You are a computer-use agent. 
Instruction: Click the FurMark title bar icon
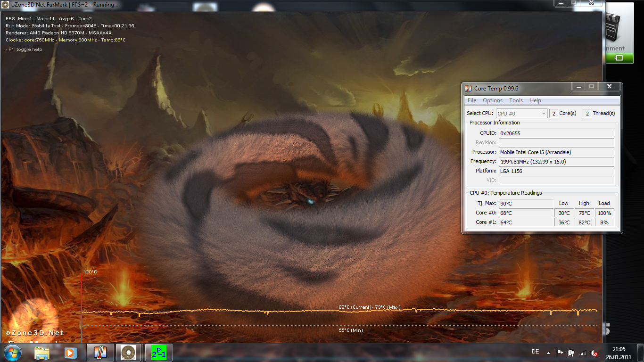(x=6, y=5)
